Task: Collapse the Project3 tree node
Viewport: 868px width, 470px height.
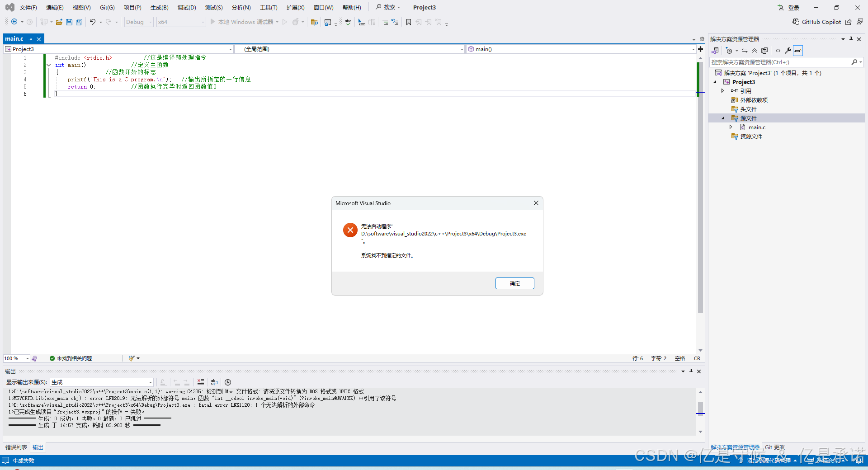Action: tap(715, 82)
